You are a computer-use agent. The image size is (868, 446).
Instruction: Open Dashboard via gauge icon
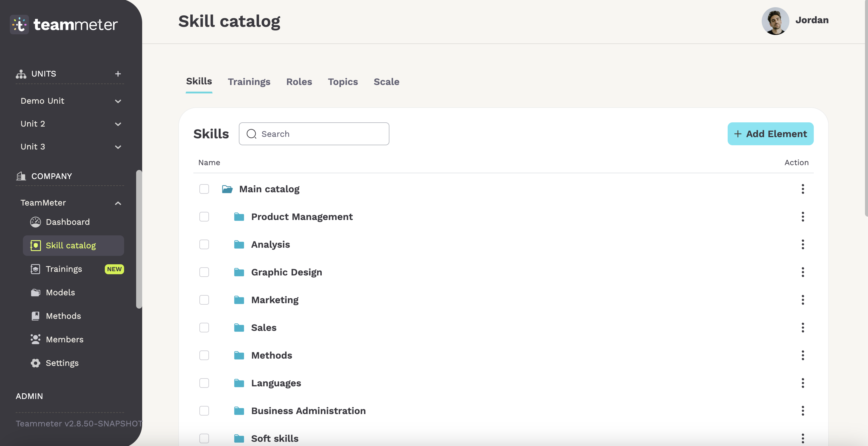pyautogui.click(x=35, y=222)
